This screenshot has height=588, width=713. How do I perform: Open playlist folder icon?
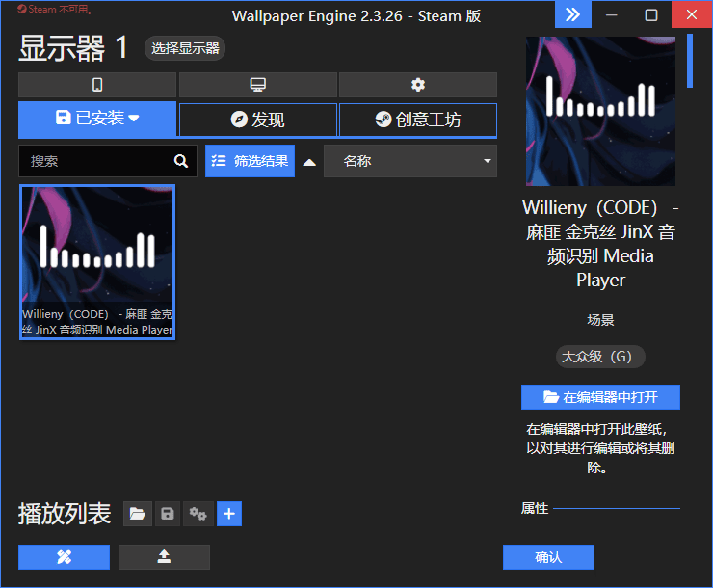(138, 514)
